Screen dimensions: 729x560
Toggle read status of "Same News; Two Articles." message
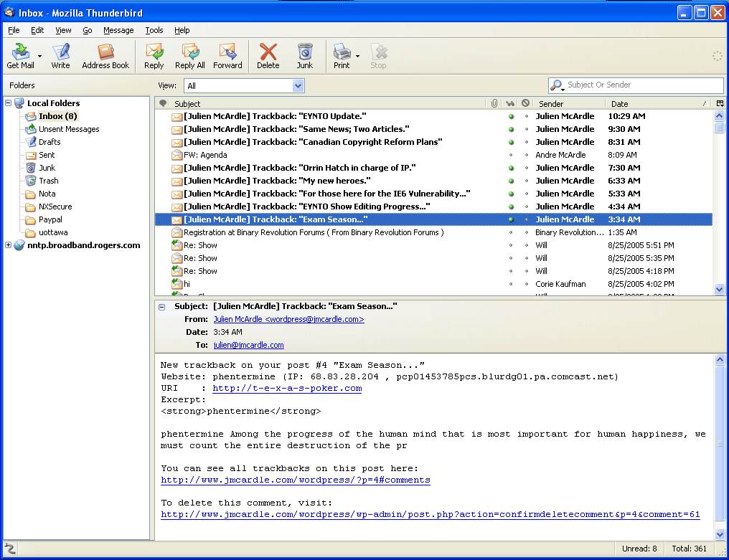(511, 129)
